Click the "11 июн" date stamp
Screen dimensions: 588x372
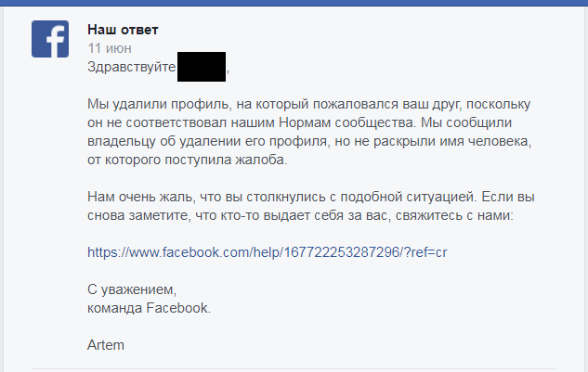[107, 47]
